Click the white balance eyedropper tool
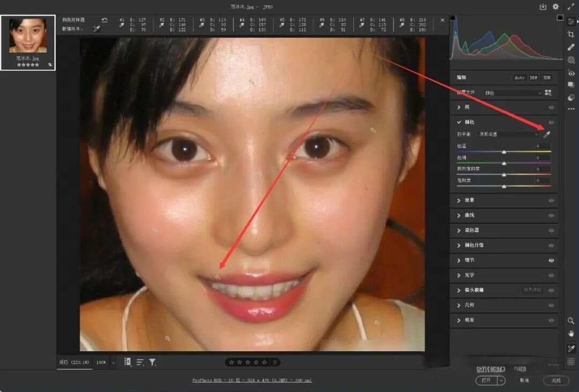Image resolution: width=579 pixels, height=392 pixels. tap(547, 134)
